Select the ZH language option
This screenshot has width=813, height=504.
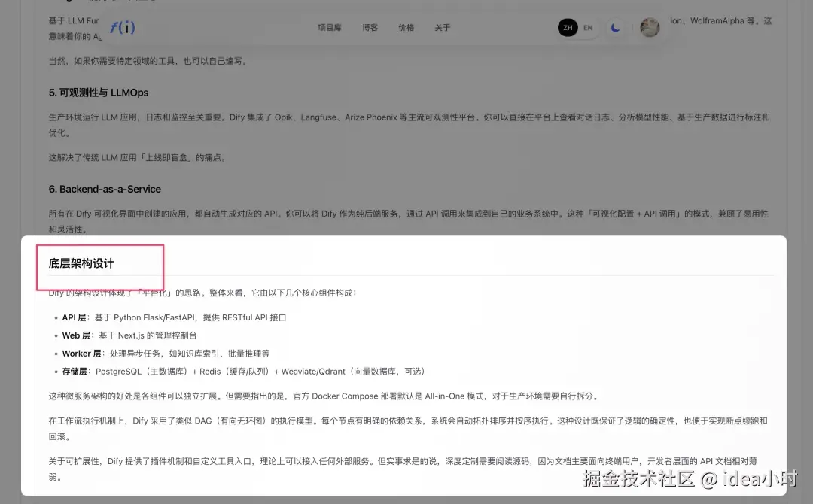568,27
